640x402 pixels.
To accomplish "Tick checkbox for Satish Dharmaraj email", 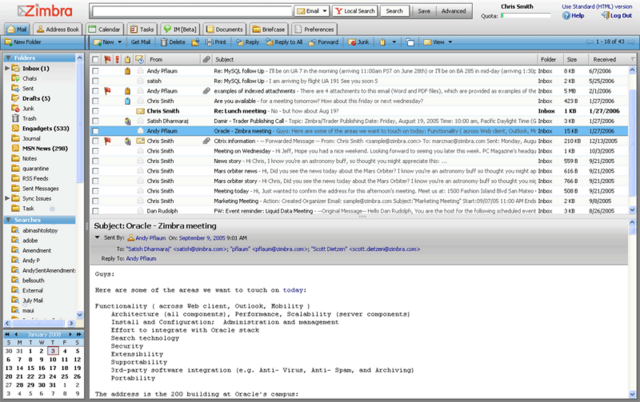I will pos(96,121).
